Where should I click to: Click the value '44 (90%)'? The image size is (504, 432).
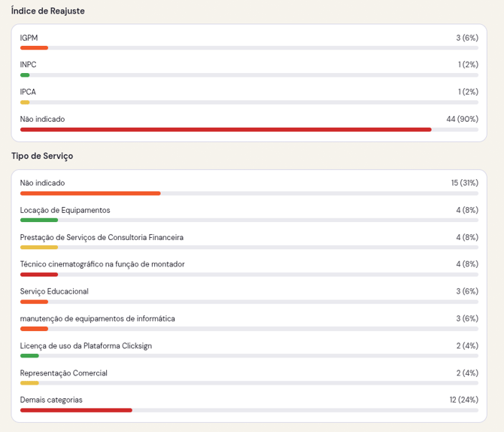[x=462, y=119]
